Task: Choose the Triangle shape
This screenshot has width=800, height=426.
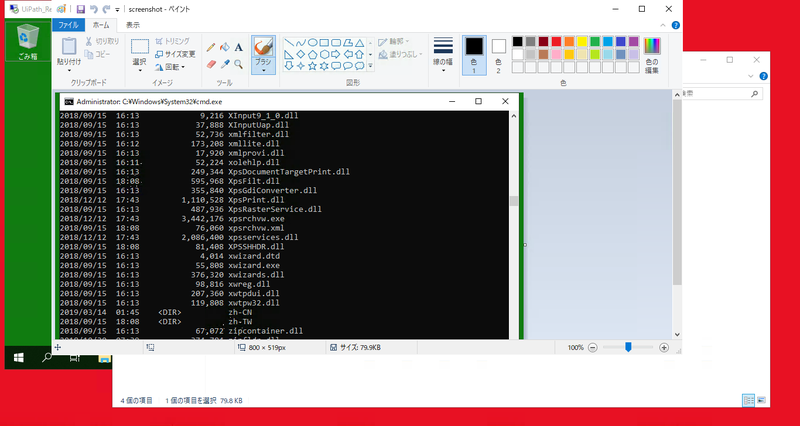Action: pyautogui.click(x=360, y=43)
